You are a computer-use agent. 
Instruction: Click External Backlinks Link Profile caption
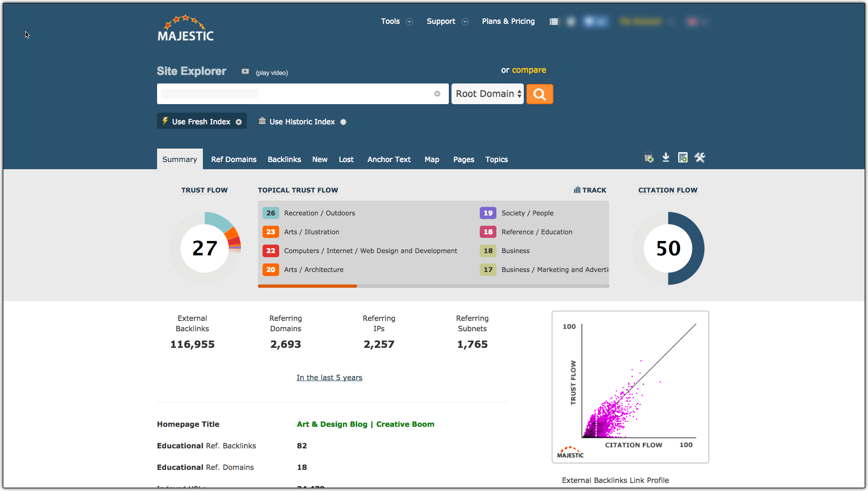point(615,480)
